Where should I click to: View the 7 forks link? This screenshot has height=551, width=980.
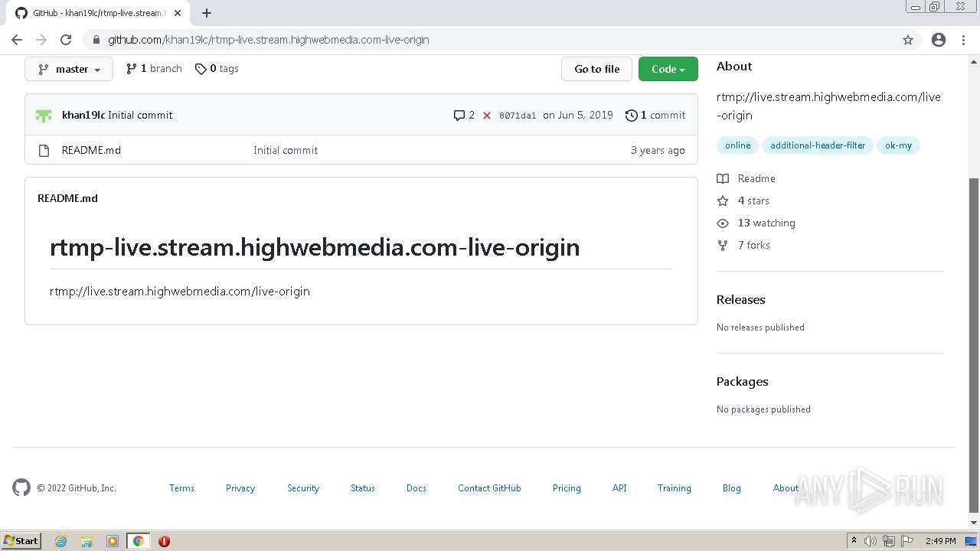point(744,245)
